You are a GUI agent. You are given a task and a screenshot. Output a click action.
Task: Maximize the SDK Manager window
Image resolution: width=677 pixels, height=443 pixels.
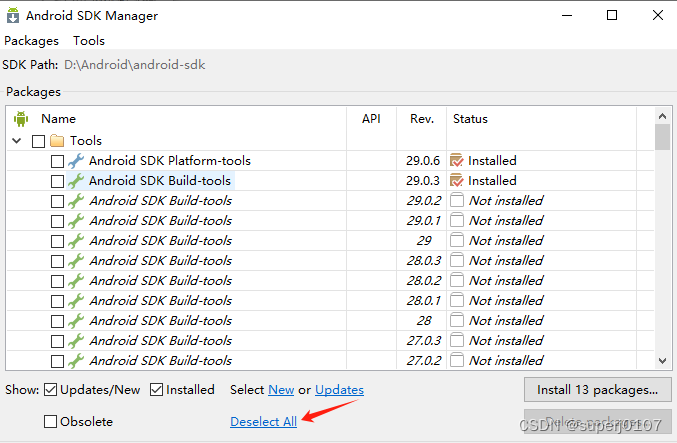pyautogui.click(x=612, y=15)
